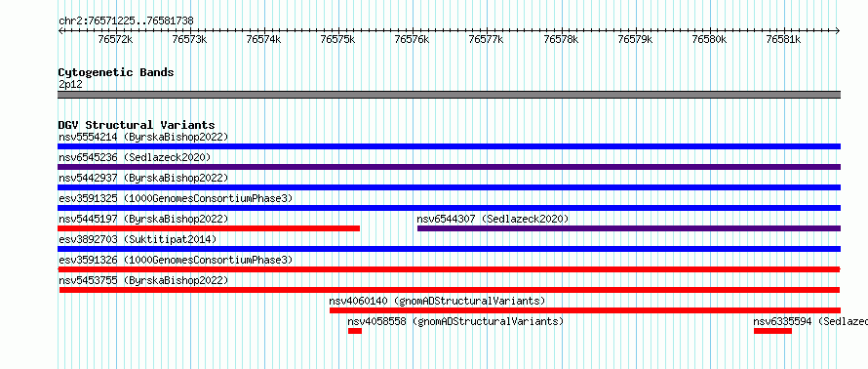Click the blue esv3892703 variant bar
Image resolution: width=868 pixels, height=369 pixels.
[x=449, y=249]
